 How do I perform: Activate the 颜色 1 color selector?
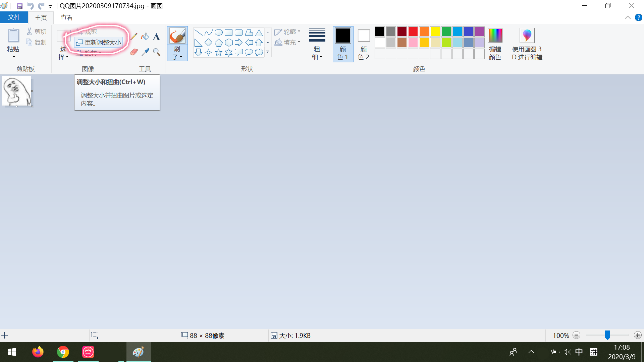click(x=343, y=44)
